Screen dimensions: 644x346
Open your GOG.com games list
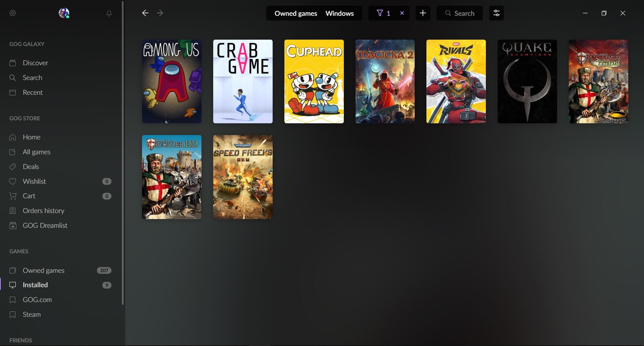[37, 300]
